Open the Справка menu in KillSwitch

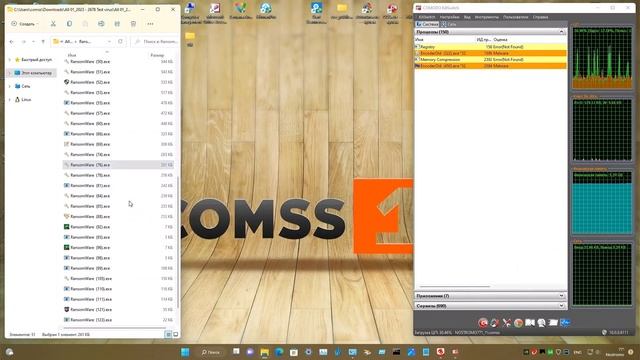tap(540, 17)
